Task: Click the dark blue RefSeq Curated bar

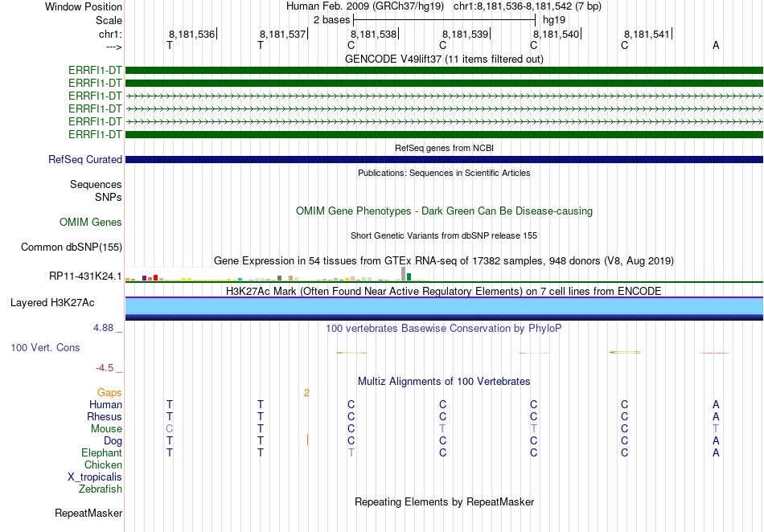Action: 444,160
